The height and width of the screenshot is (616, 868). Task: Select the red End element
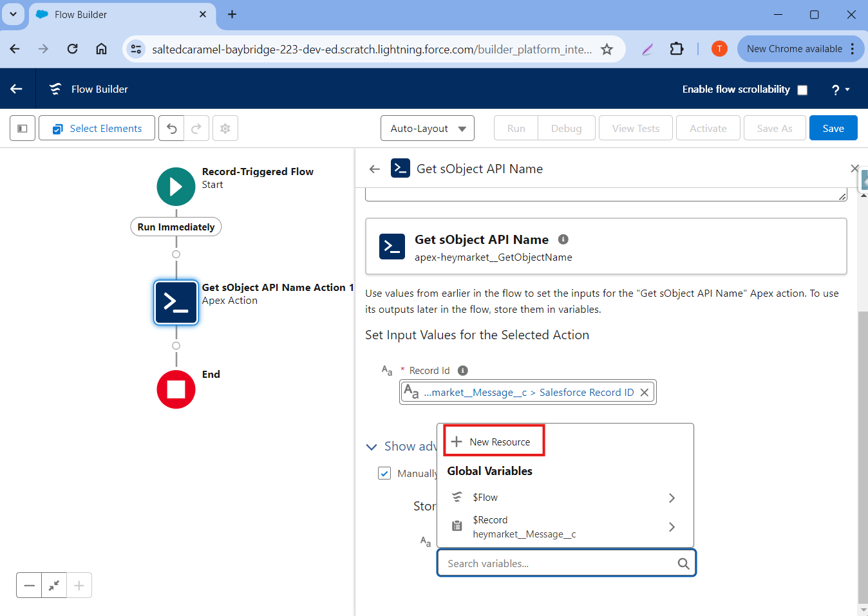tap(176, 389)
